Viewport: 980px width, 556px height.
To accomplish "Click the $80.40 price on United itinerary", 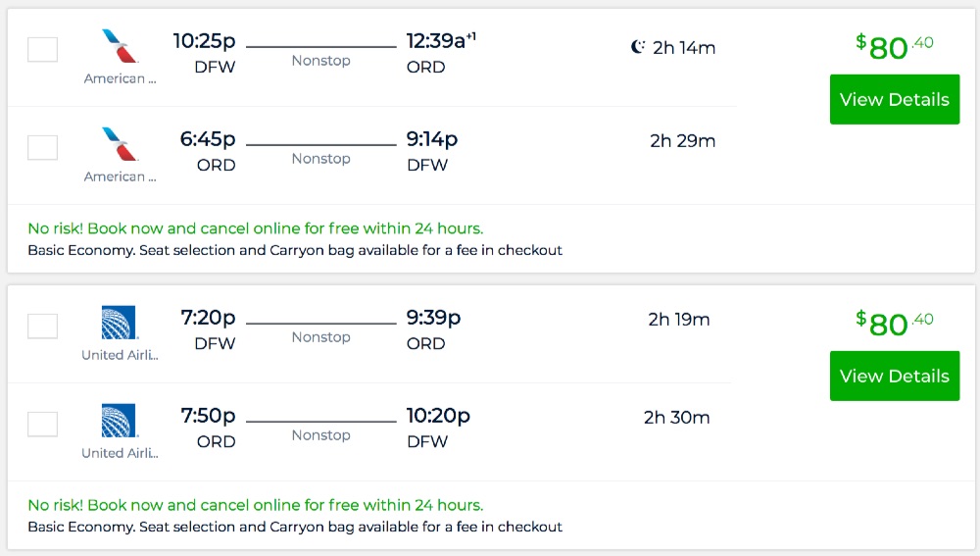I will (x=894, y=323).
